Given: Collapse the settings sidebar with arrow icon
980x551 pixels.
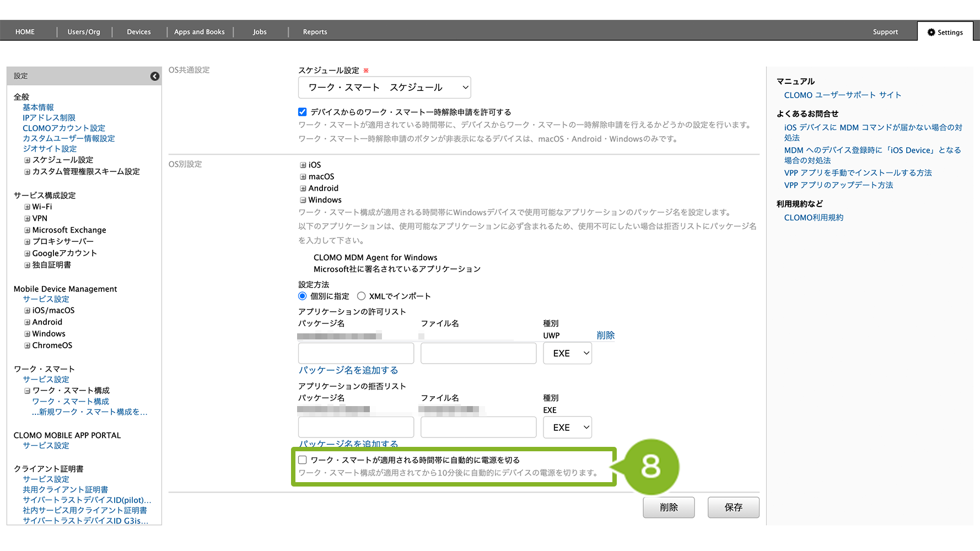Looking at the screenshot, I should click(155, 76).
